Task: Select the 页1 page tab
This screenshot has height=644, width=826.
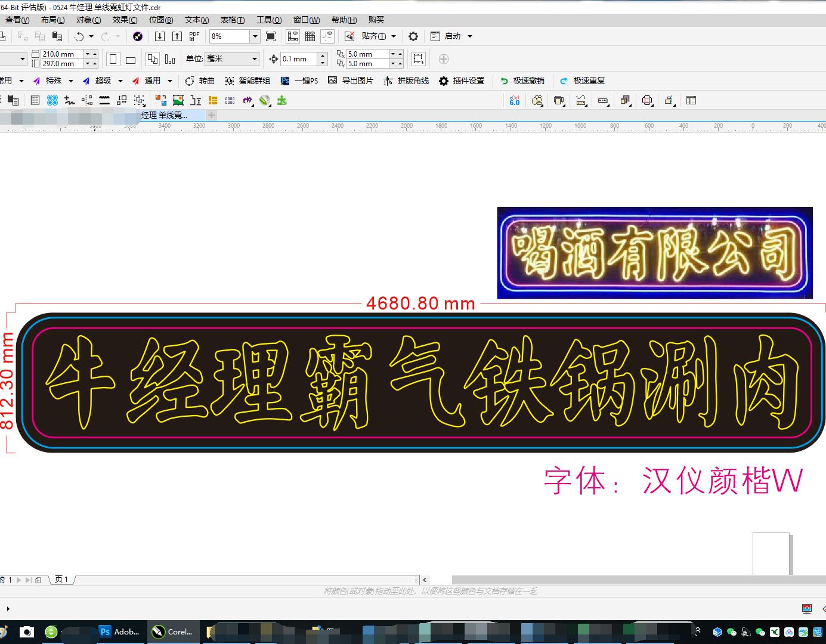Action: tap(62, 579)
